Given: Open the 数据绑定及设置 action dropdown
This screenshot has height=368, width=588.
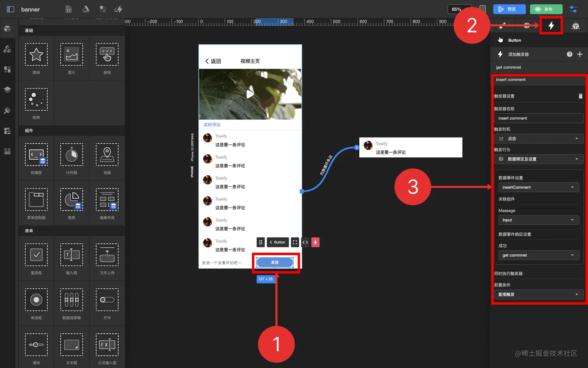Looking at the screenshot, I should pyautogui.click(x=539, y=159).
